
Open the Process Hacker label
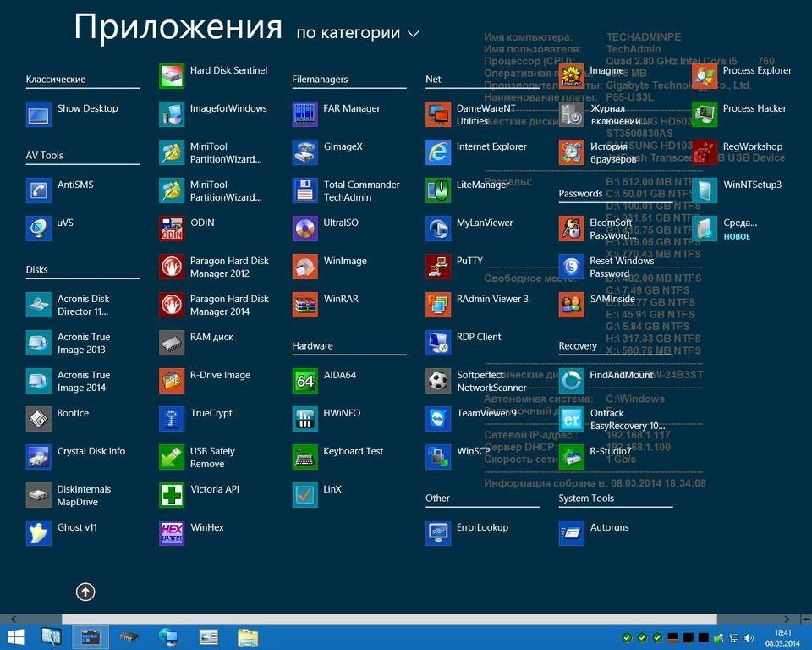754,108
